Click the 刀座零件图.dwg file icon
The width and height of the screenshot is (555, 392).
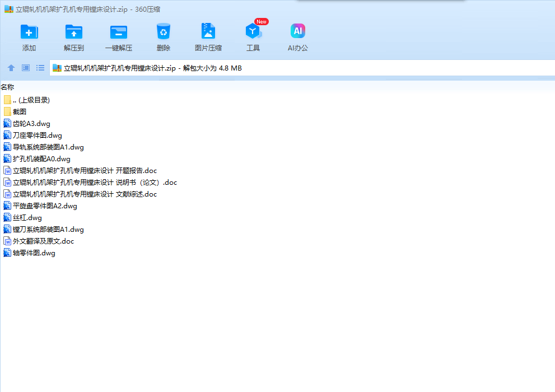pos(7,135)
